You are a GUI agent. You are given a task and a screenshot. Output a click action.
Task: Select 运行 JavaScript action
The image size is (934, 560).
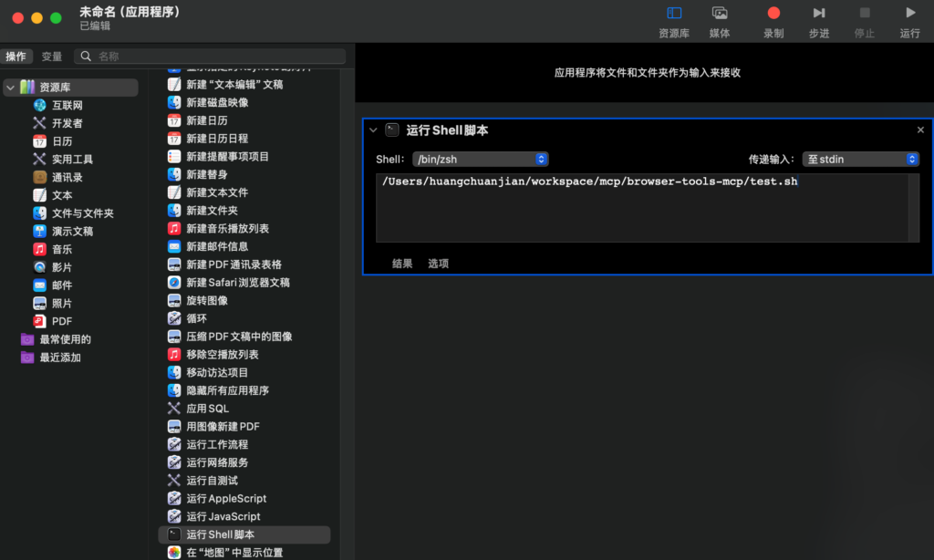[x=223, y=516]
